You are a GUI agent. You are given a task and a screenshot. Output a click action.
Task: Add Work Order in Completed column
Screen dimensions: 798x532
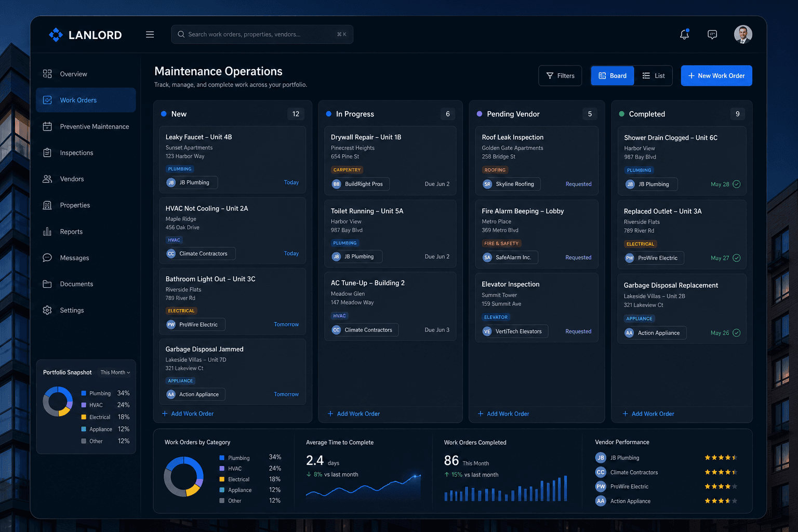tap(648, 414)
